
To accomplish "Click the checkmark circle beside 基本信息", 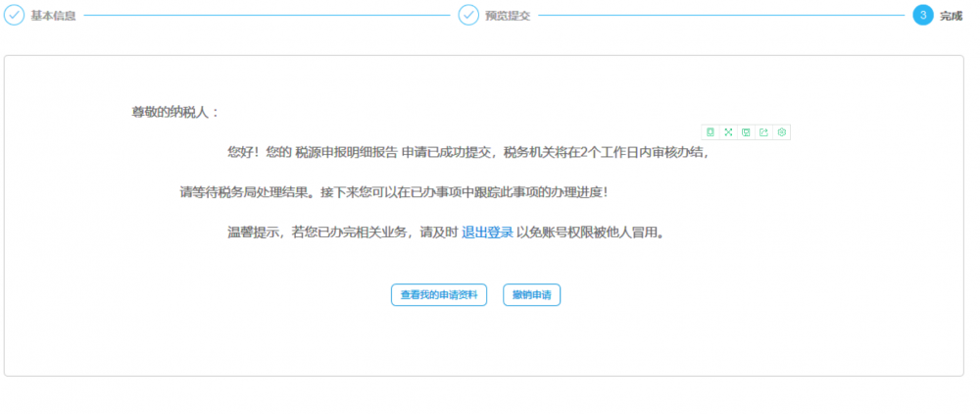I will [15, 16].
